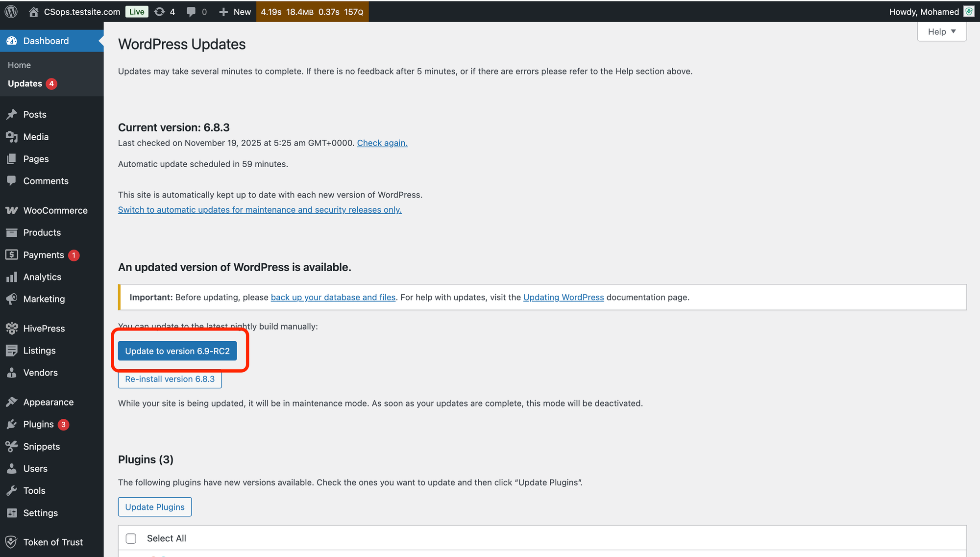Click the Token of Trust shield icon
Viewport: 980px width, 557px height.
coord(12,542)
